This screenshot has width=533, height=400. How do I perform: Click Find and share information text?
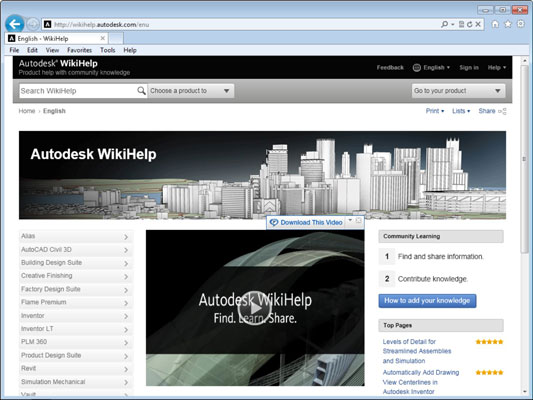(441, 257)
